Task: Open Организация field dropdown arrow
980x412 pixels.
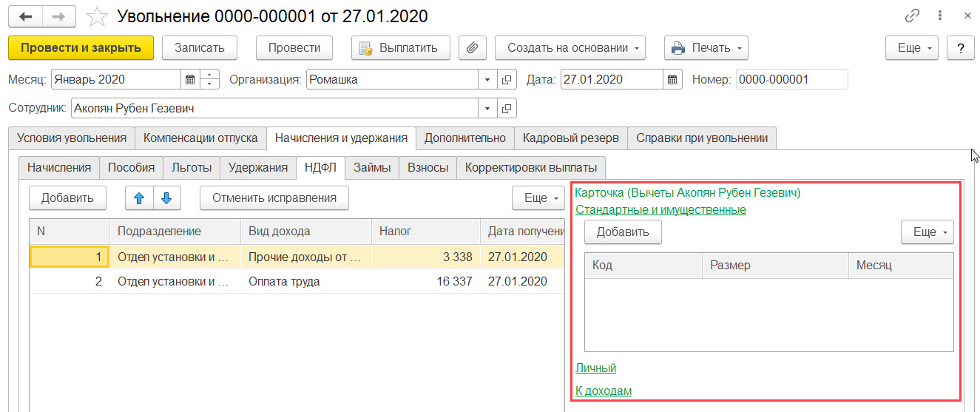Action: [x=488, y=80]
